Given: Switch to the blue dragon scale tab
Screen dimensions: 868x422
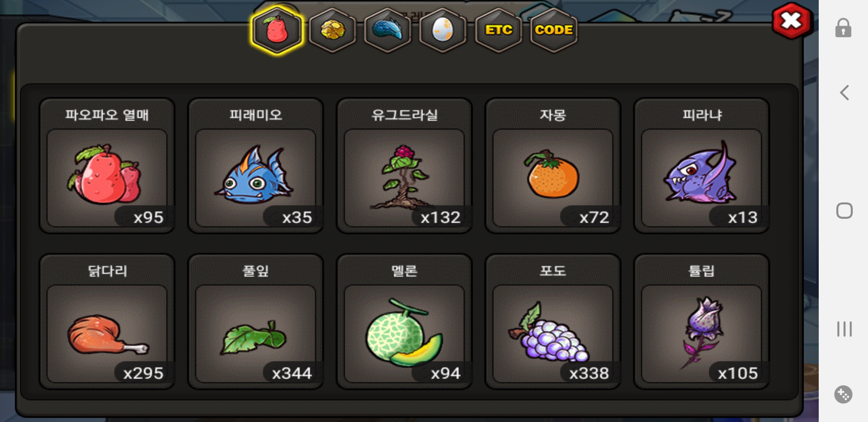Looking at the screenshot, I should (x=387, y=30).
